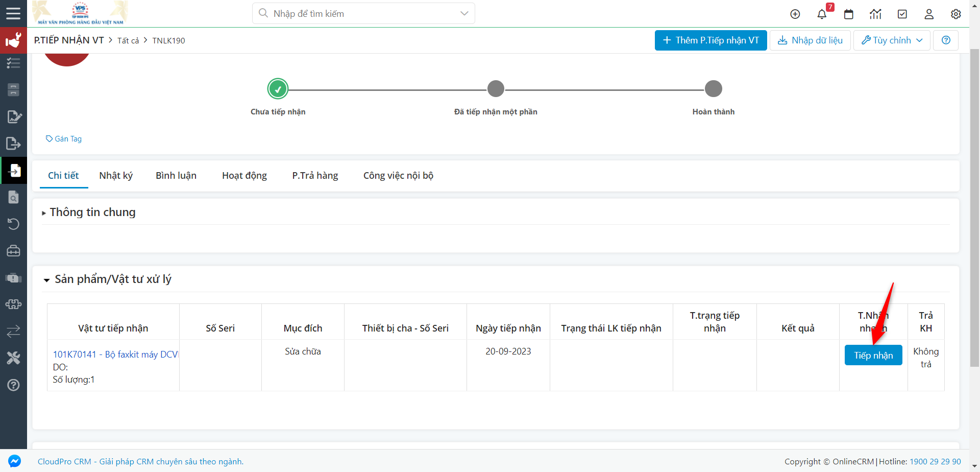Viewport: 980px width, 472px height.
Task: Open the export document sidebar icon
Action: [13, 144]
